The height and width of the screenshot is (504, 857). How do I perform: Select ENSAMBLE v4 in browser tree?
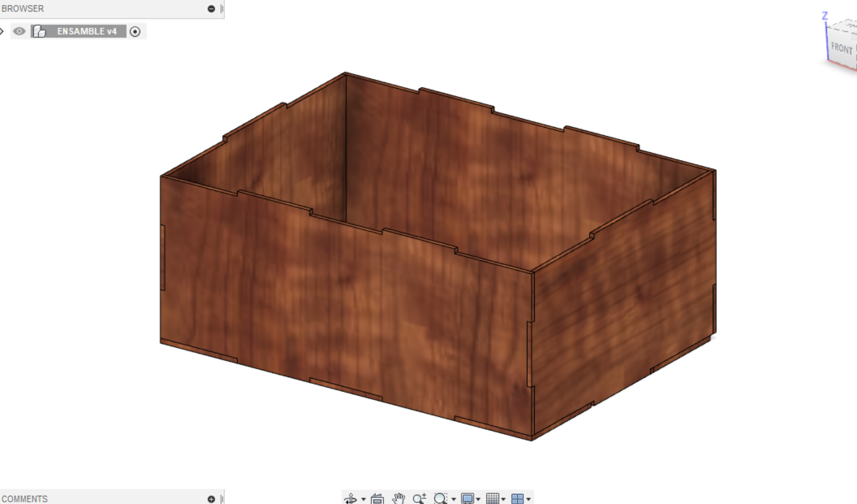point(87,31)
